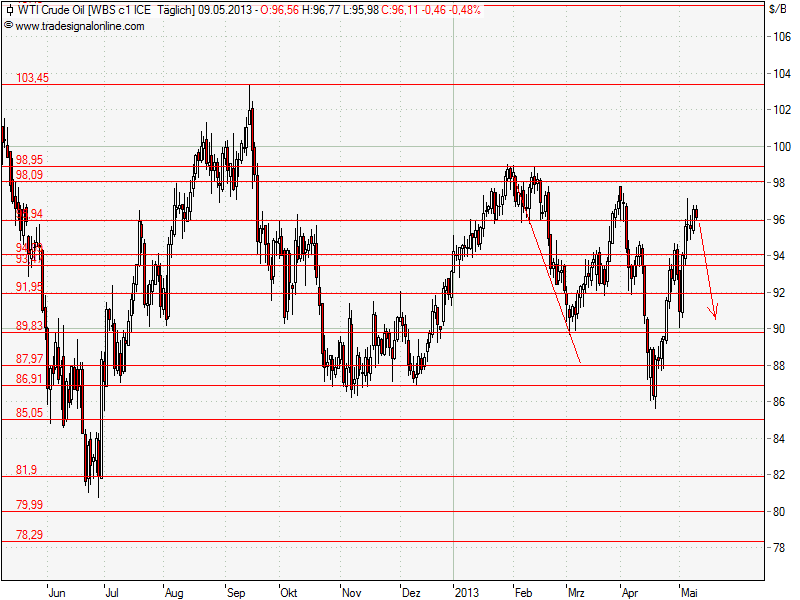Screen dimensions: 800x600
Task: Select the 89,83 support price label
Action: pos(30,325)
